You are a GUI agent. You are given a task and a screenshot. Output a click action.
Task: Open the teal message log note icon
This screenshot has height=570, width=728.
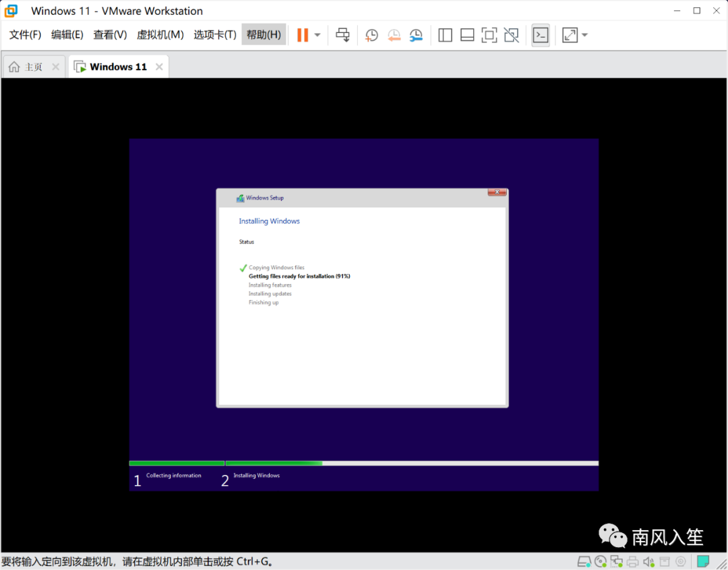(703, 562)
